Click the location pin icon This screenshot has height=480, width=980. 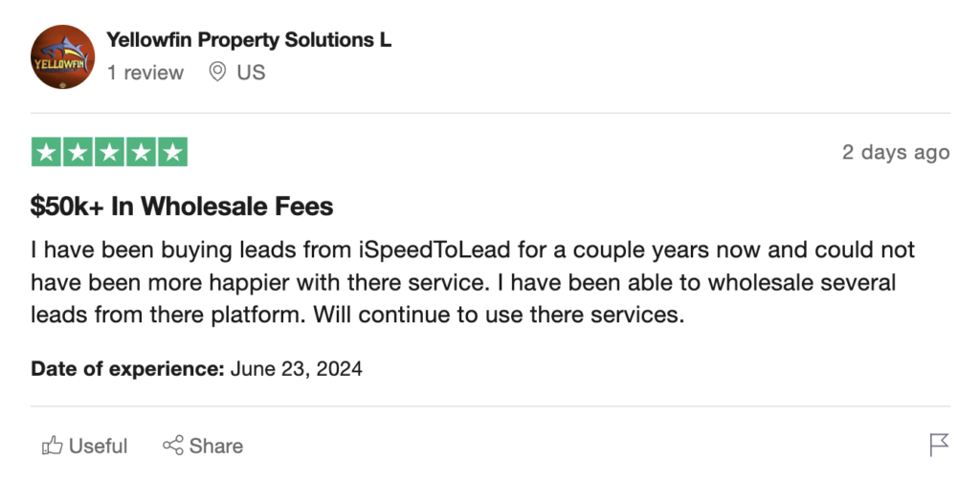click(217, 72)
